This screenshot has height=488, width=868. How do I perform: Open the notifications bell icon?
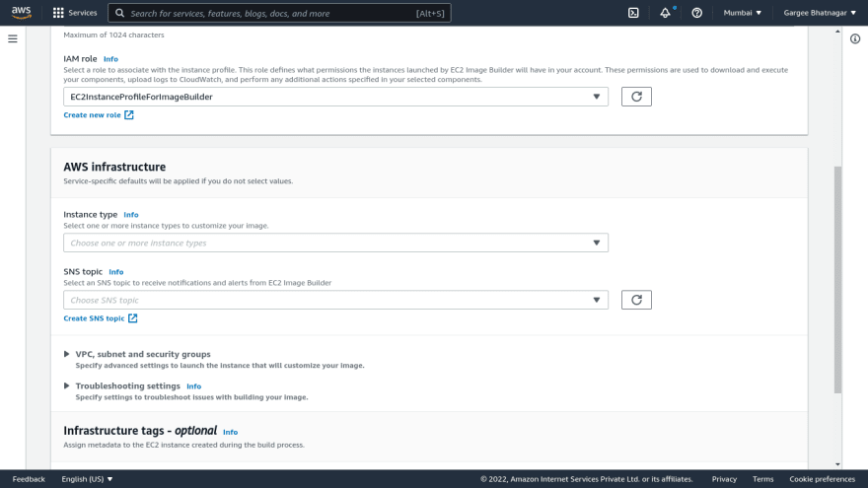pos(665,13)
